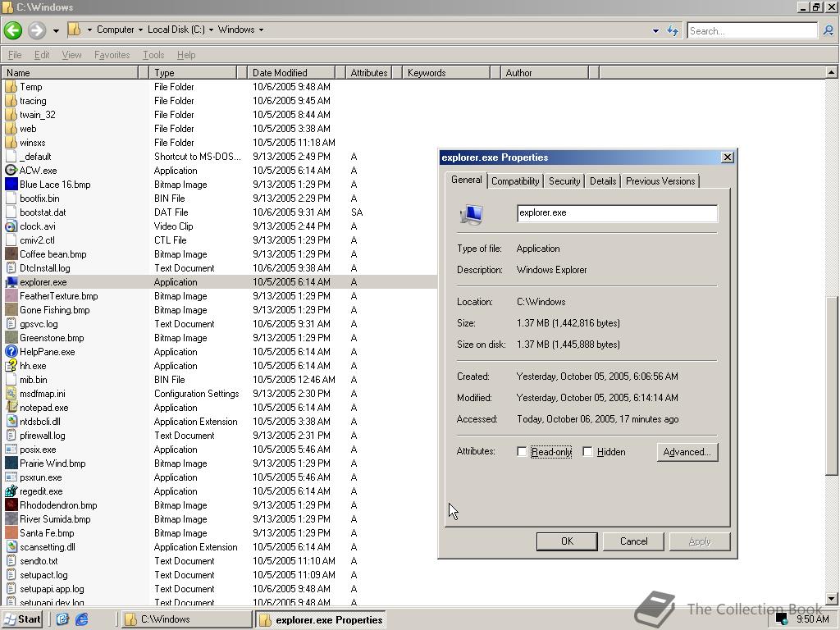
Task: Click the scrollbar down arrow
Action: tap(831, 598)
